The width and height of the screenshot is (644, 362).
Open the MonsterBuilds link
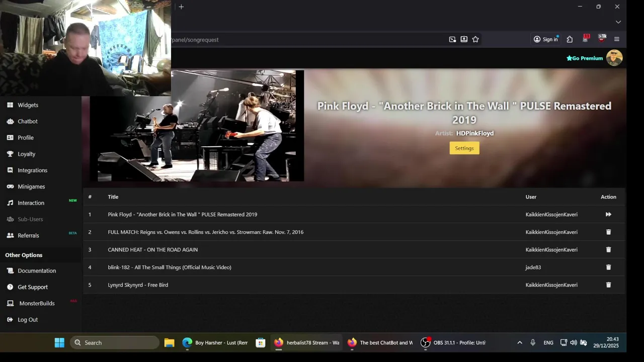point(37,303)
